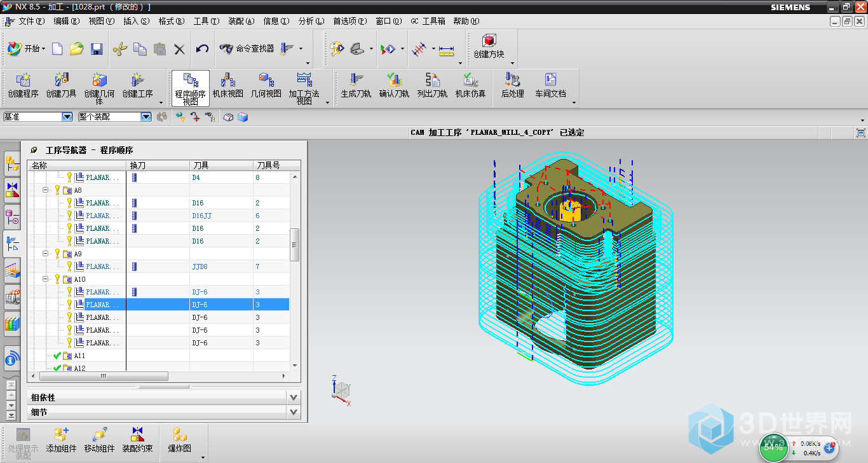868x463 pixels.
Task: Click 生成刀轨 to generate tool path
Action: pyautogui.click(x=356, y=86)
